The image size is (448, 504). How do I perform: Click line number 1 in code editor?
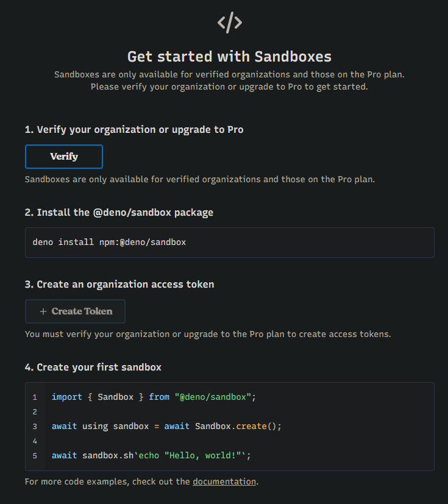(x=35, y=397)
